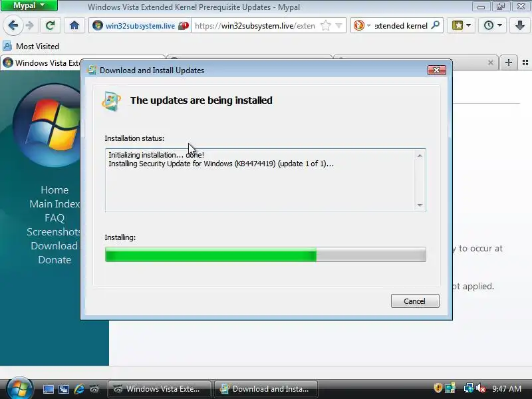Click the Windows Vista logo on the website
Screen dimensions: 532x399
click(x=47, y=126)
